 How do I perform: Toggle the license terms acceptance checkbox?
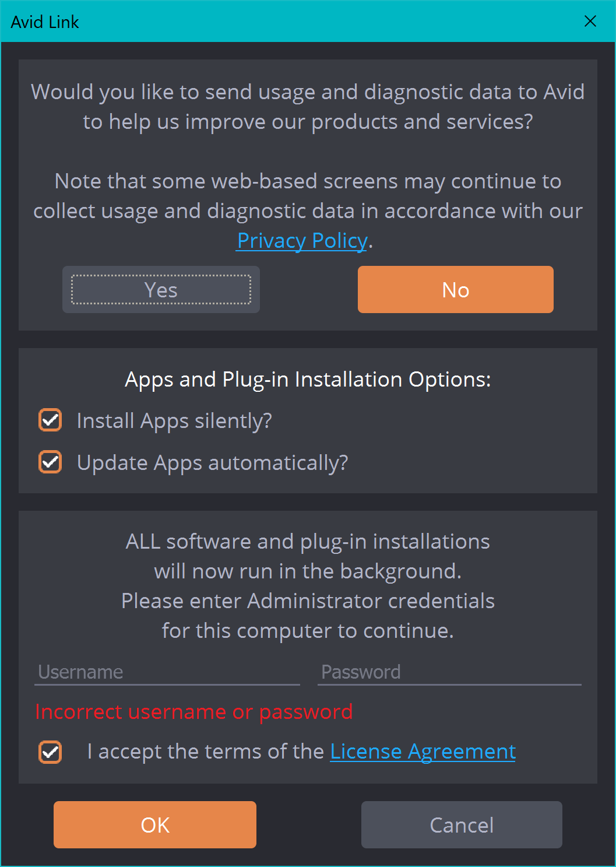pyautogui.click(x=50, y=752)
